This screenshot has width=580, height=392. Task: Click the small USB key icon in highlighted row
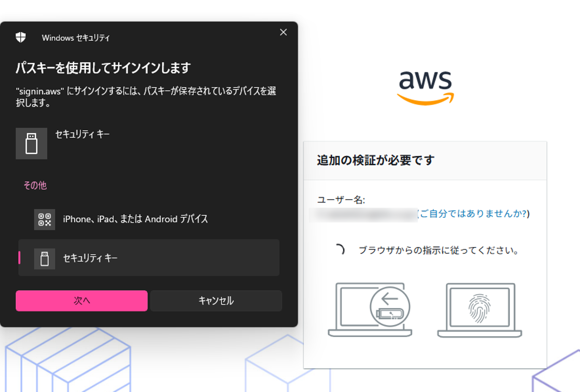[x=44, y=259]
